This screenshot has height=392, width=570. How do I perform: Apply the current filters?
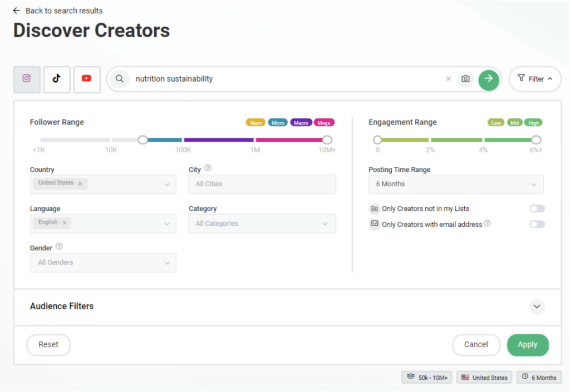coord(528,345)
